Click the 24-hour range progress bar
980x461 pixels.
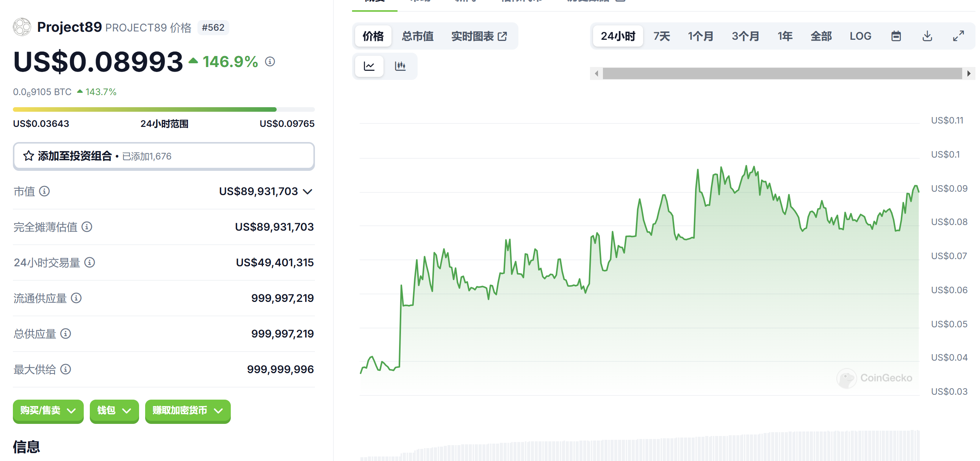tap(164, 109)
